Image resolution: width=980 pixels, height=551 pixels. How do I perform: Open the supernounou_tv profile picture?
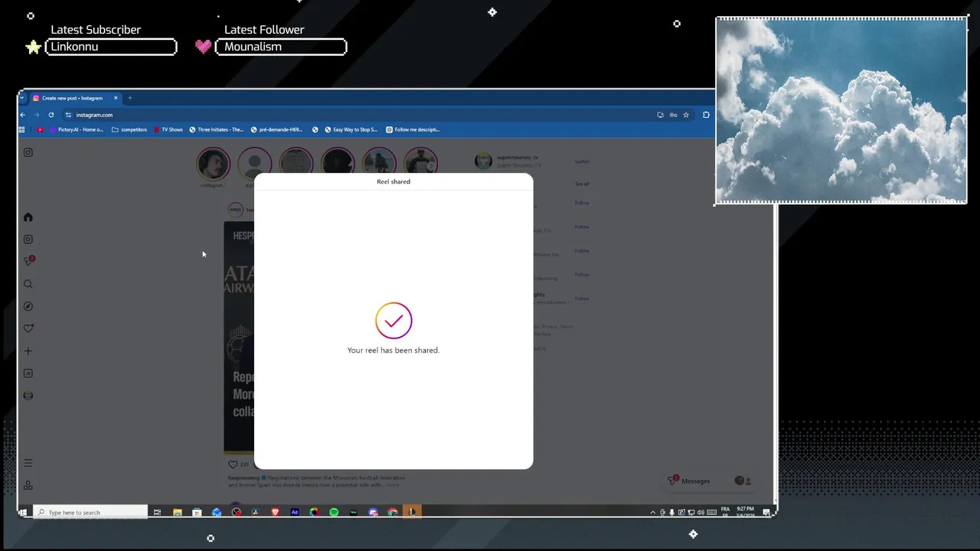coord(483,161)
